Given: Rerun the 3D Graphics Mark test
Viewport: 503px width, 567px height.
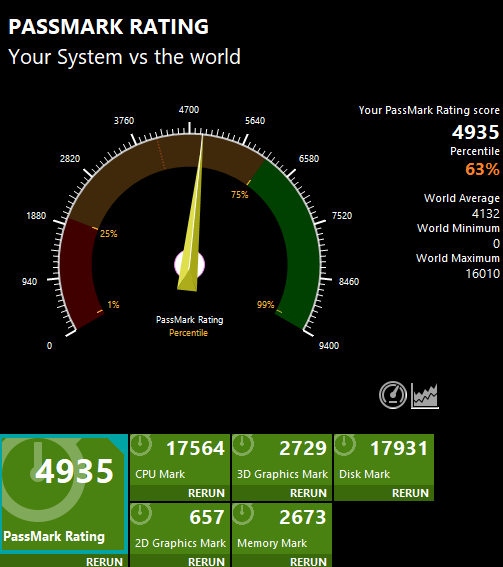Looking at the screenshot, I should (308, 493).
